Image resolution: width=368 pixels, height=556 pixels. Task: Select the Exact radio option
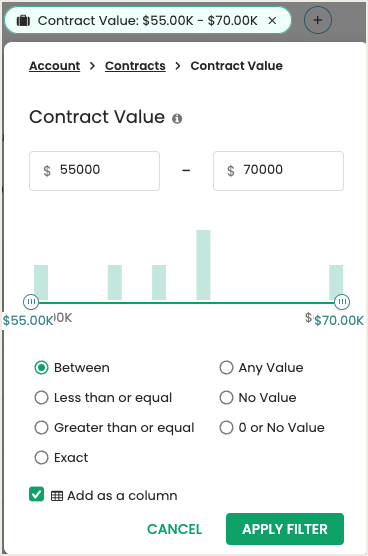point(41,457)
